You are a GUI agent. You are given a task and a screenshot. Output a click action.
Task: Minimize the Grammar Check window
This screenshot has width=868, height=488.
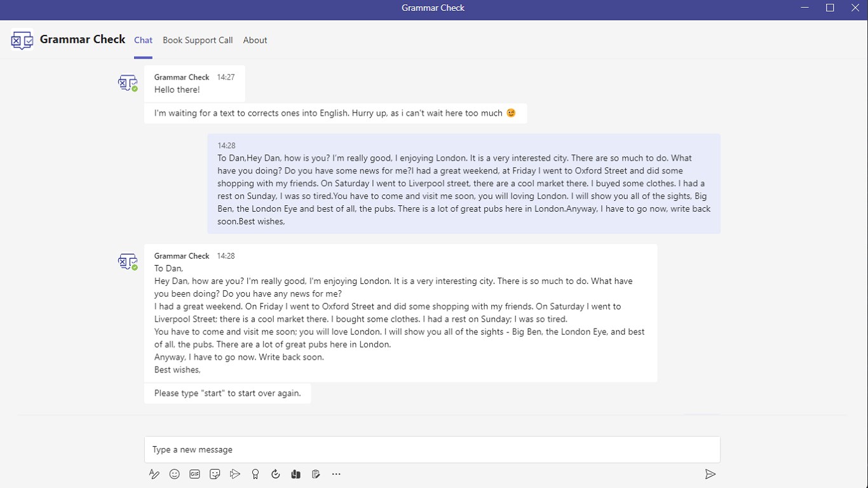(x=805, y=8)
